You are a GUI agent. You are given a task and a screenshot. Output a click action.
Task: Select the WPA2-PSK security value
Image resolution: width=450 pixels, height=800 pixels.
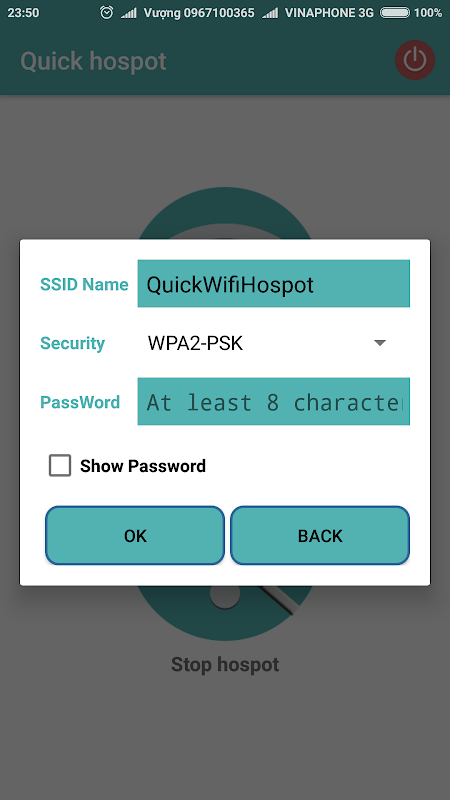(x=195, y=343)
